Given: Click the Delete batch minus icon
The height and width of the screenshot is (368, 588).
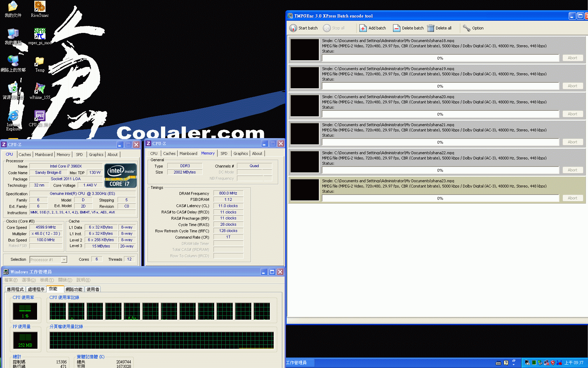Looking at the screenshot, I should (x=397, y=28).
